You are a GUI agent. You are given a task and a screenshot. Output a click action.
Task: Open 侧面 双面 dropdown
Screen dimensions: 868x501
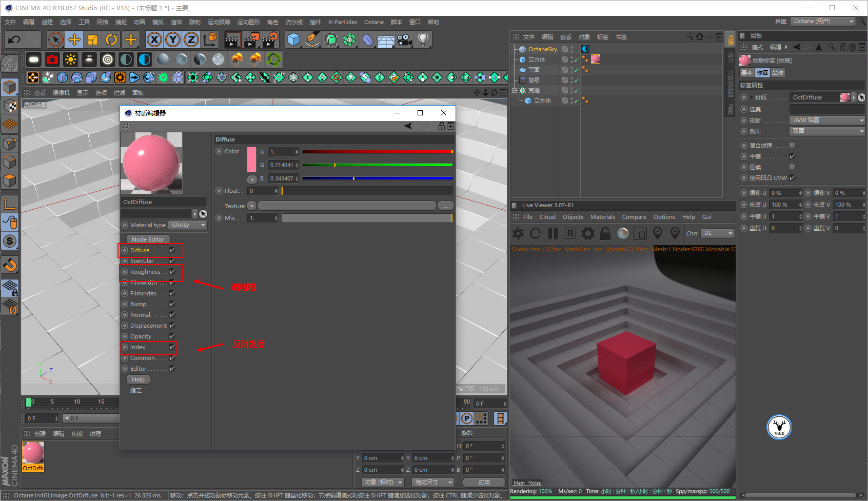827,131
